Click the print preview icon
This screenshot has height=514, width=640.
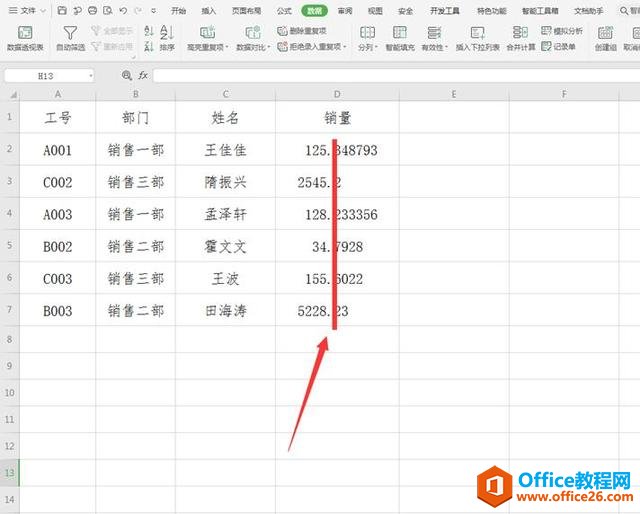pyautogui.click(x=108, y=11)
